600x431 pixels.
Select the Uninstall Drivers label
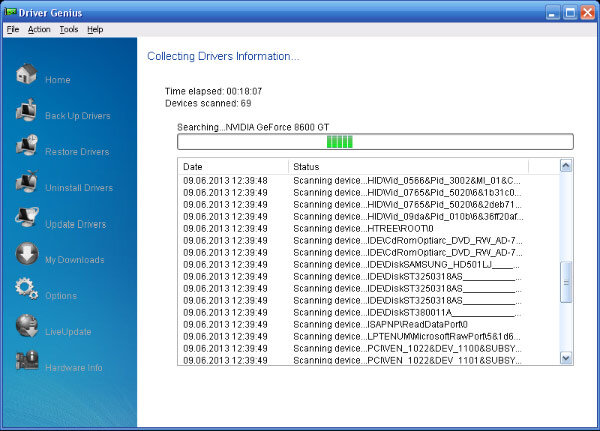point(79,188)
